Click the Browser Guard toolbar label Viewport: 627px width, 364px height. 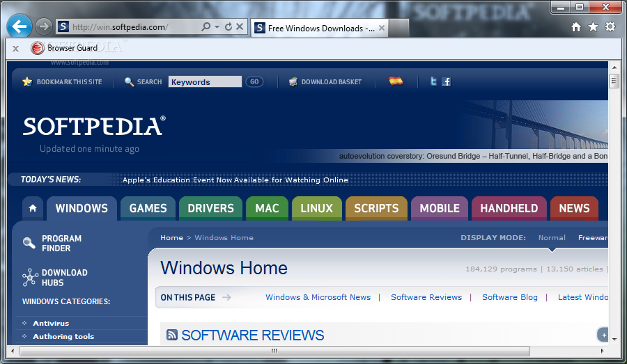[72, 48]
